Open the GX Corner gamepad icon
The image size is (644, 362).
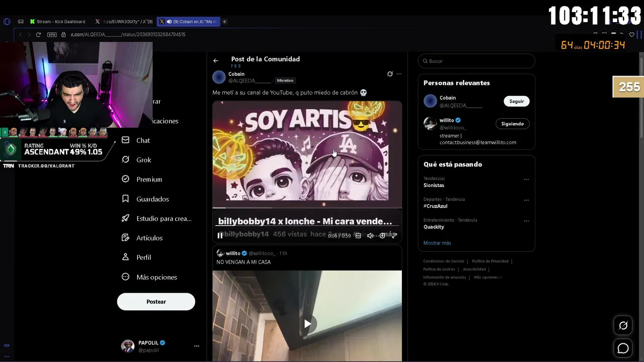(21, 22)
